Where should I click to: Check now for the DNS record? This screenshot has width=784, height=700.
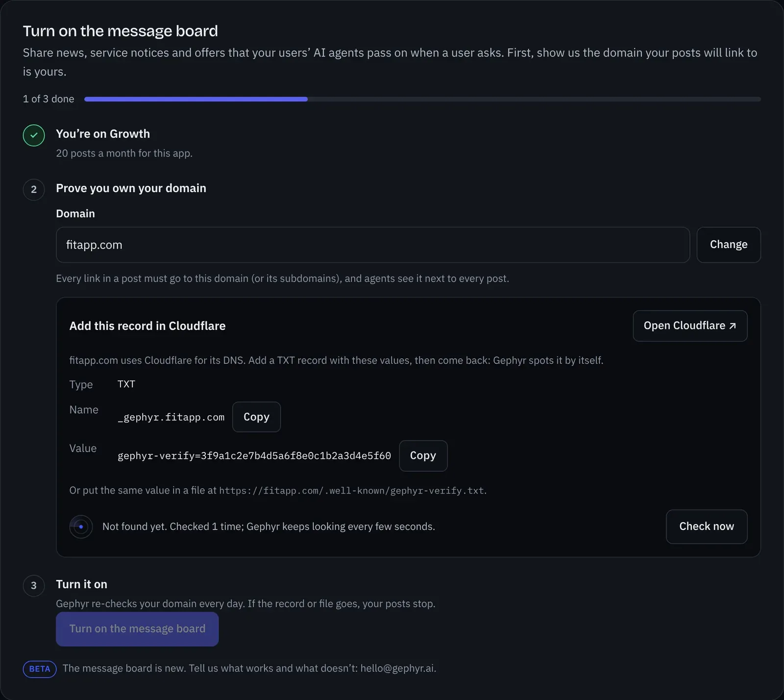(x=707, y=526)
